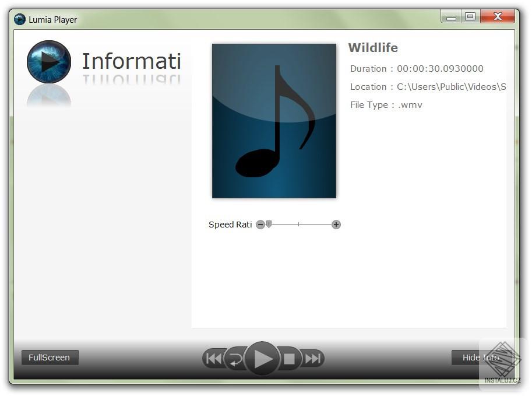Screen dimensions: 532x396
Task: Click the music note album art
Action: 274,121
